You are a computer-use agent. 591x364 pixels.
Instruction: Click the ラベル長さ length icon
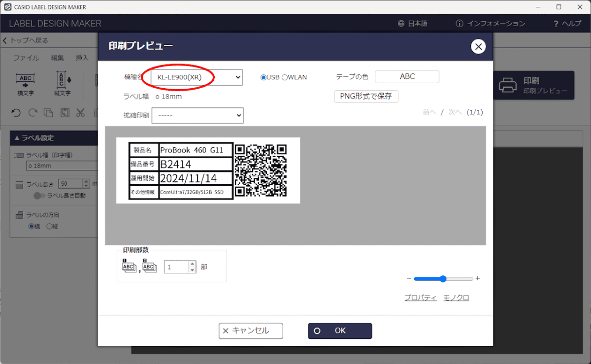point(20,185)
